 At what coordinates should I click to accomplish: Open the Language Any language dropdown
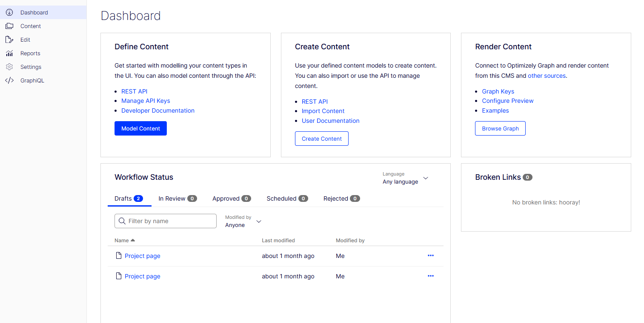[x=405, y=178]
